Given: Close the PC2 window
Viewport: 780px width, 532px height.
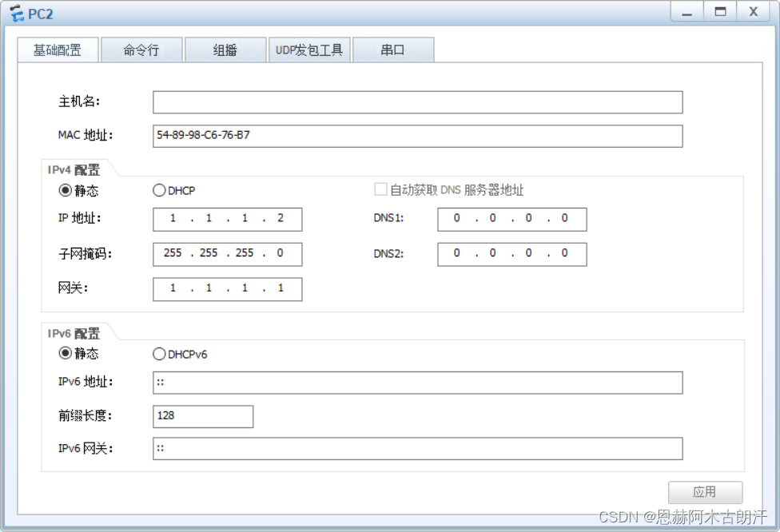Looking at the screenshot, I should click(x=754, y=12).
